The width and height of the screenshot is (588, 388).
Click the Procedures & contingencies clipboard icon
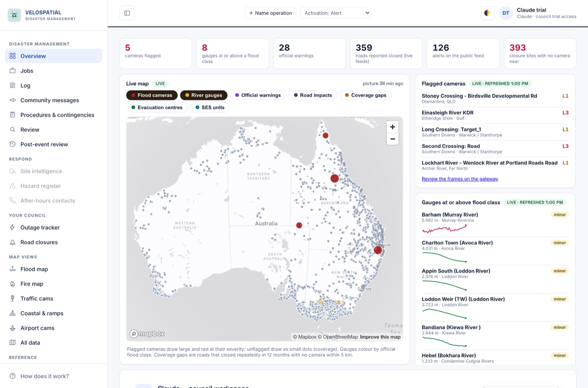(12, 115)
